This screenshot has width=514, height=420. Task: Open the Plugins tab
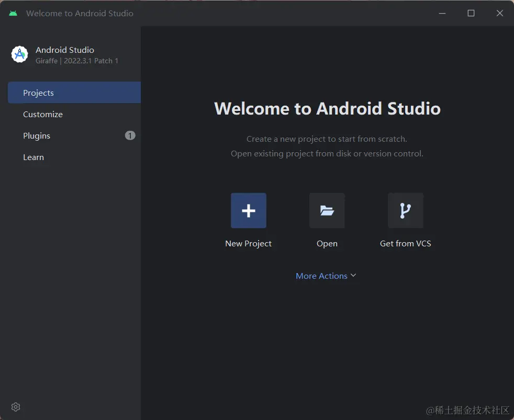coord(74,135)
